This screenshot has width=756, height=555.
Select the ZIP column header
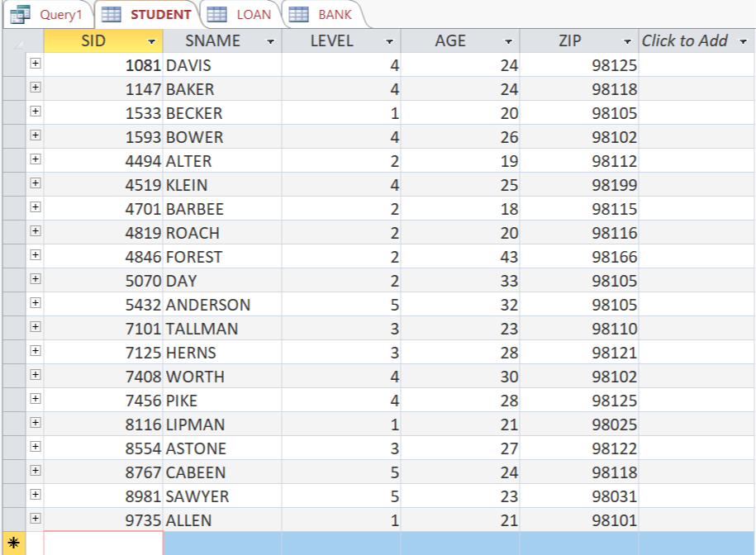pyautogui.click(x=579, y=40)
